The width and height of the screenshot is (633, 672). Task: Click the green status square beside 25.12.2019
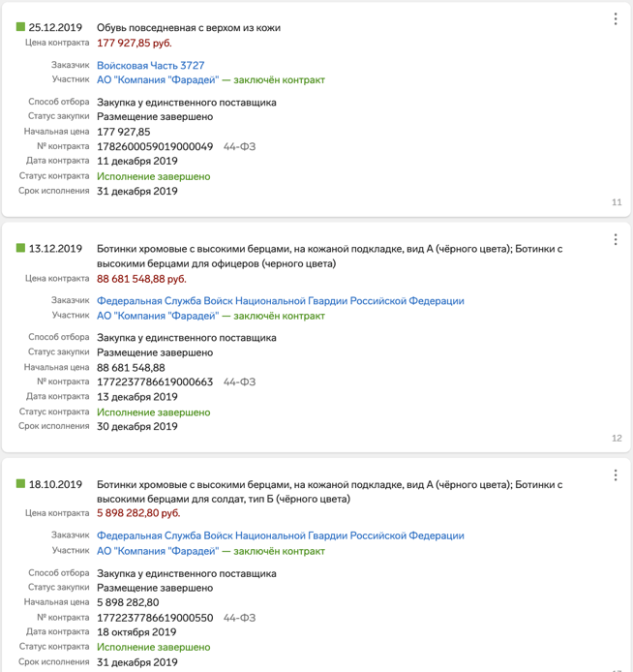pyautogui.click(x=20, y=27)
